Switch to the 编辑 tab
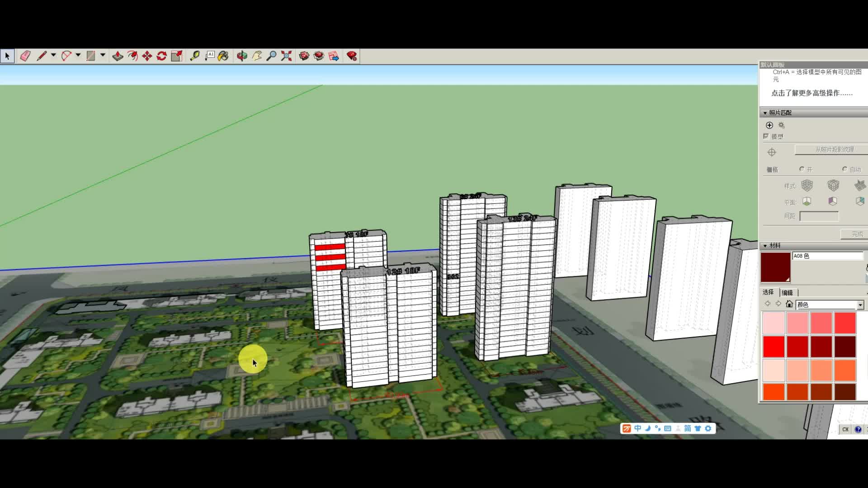The height and width of the screenshot is (488, 868). click(788, 293)
